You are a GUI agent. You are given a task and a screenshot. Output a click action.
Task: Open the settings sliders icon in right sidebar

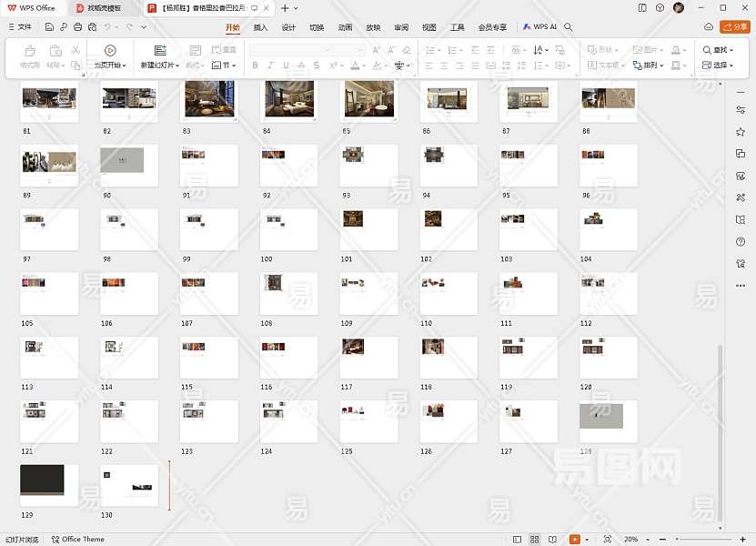741,110
